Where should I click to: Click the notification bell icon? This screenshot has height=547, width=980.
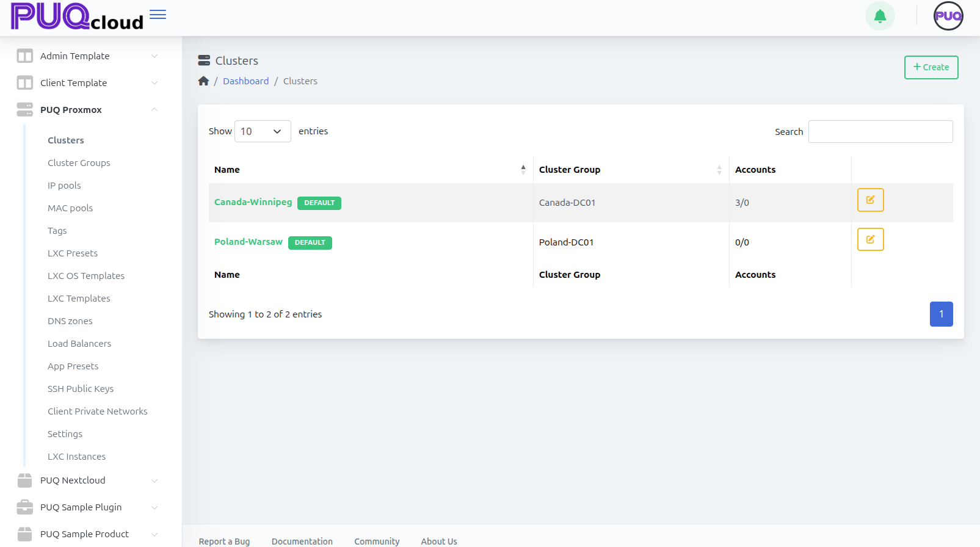point(880,16)
